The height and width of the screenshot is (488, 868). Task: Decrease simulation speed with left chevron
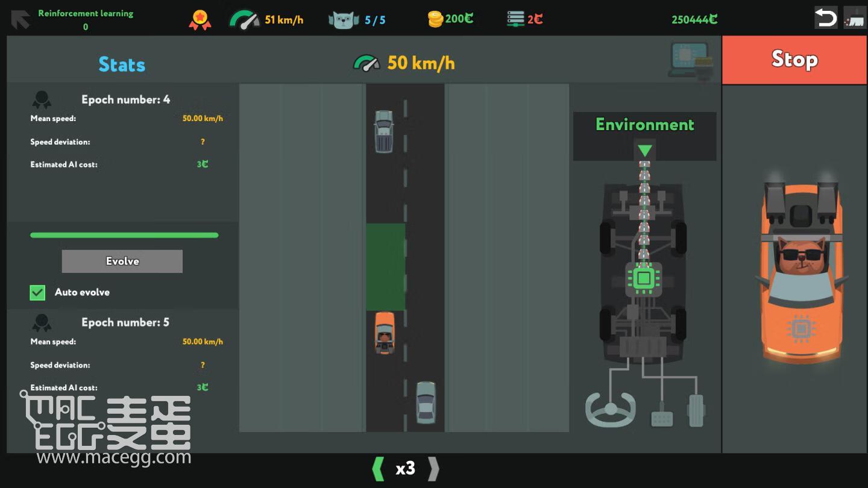pos(378,469)
